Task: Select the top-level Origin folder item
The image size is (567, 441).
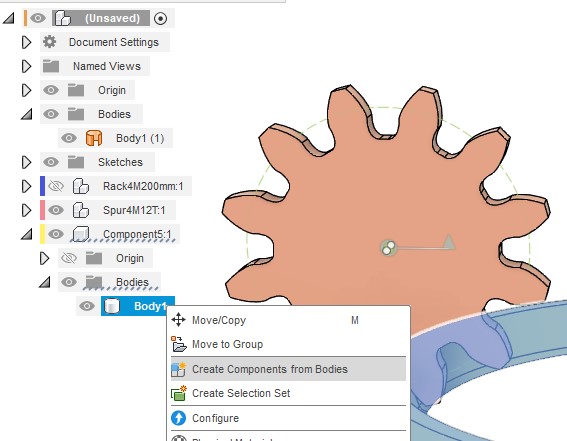Action: point(112,90)
